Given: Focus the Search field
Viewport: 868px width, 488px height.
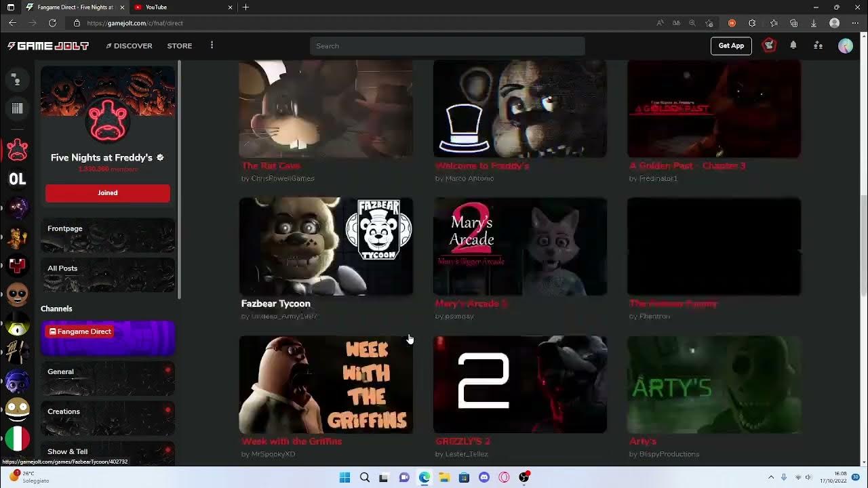Looking at the screenshot, I should (448, 45).
